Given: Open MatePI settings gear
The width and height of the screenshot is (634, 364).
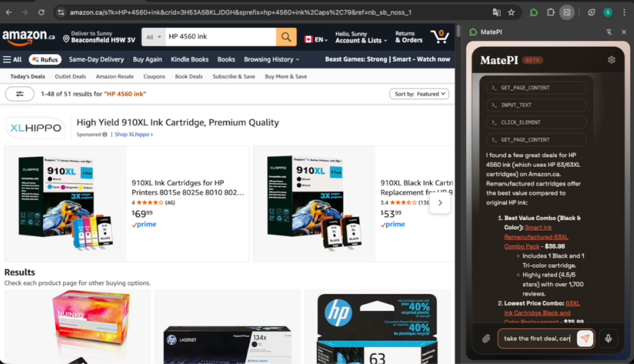Looking at the screenshot, I should pos(611,60).
